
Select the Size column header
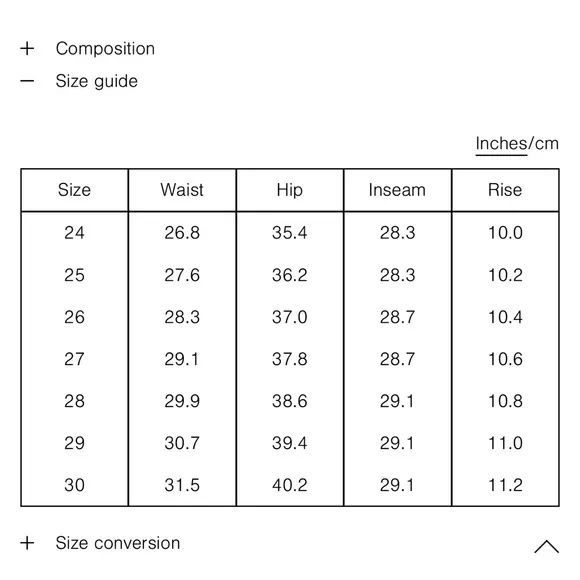pos(74,190)
